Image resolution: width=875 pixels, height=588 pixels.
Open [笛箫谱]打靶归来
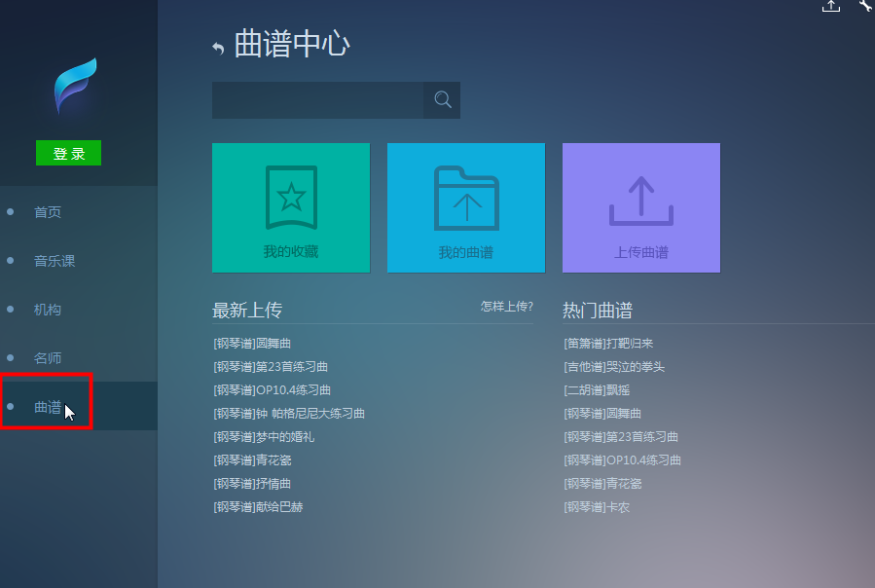tap(608, 344)
